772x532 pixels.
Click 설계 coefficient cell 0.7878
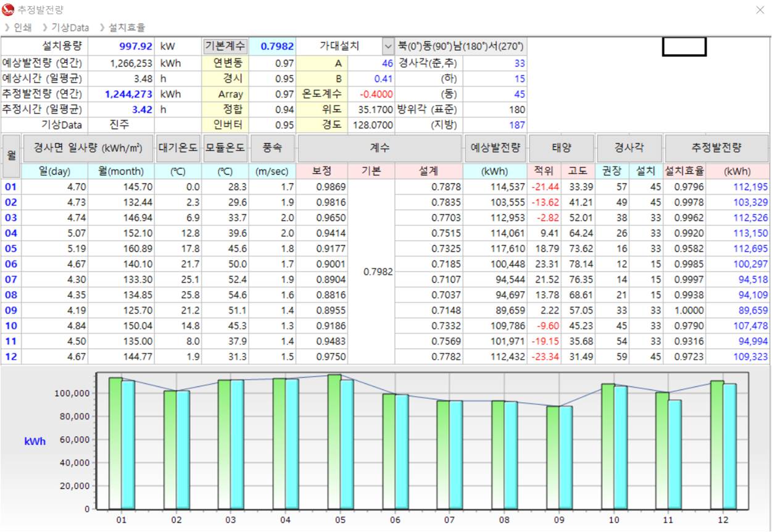(429, 187)
